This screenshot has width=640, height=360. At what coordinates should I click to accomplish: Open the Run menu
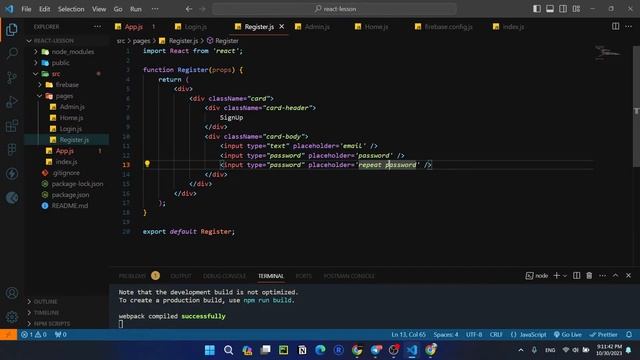[x=136, y=9]
